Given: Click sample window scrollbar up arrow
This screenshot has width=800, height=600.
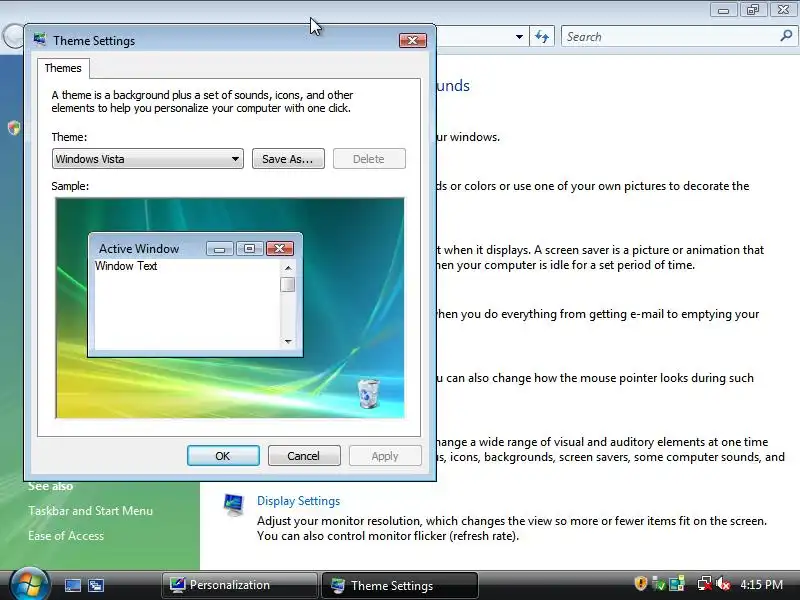Looking at the screenshot, I should (288, 268).
